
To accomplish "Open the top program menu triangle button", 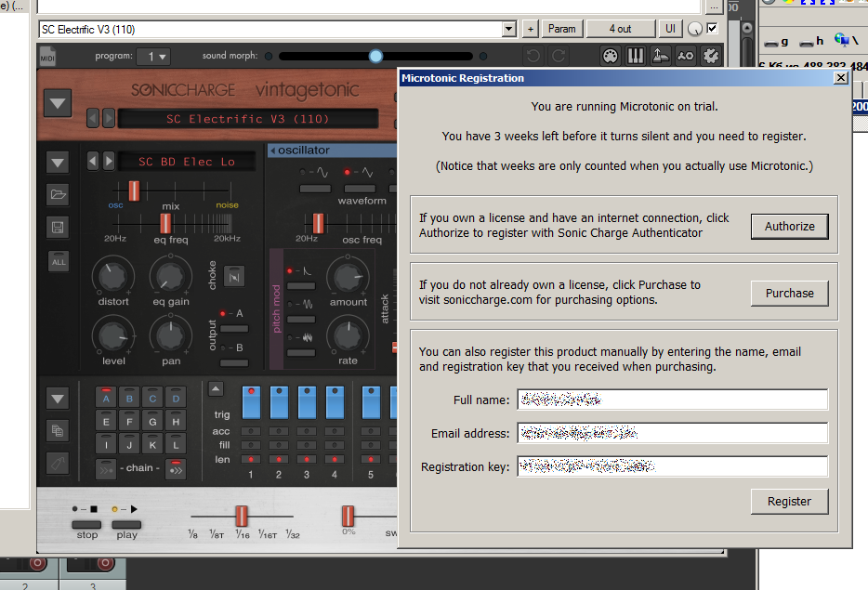I will pos(58,103).
